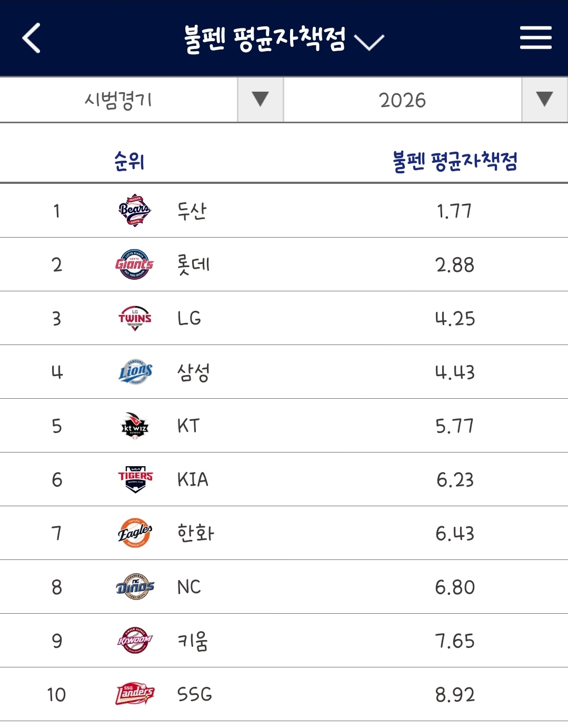Click the Kiwoom Heroes team logo
The image size is (568, 728).
click(135, 641)
